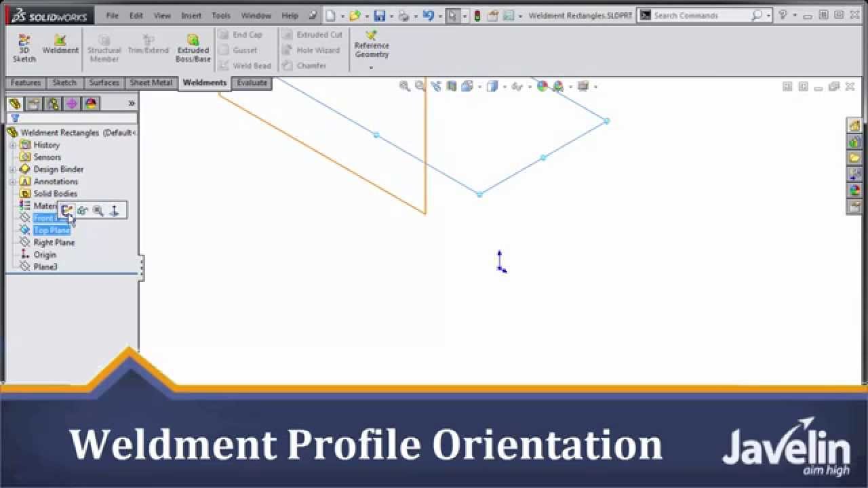Click the End Cap command
This screenshot has width=868, height=488.
(241, 35)
